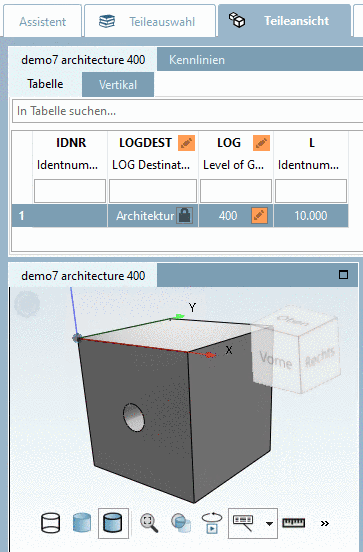
Task: Click the filter box under LOGDEST
Action: [153, 191]
